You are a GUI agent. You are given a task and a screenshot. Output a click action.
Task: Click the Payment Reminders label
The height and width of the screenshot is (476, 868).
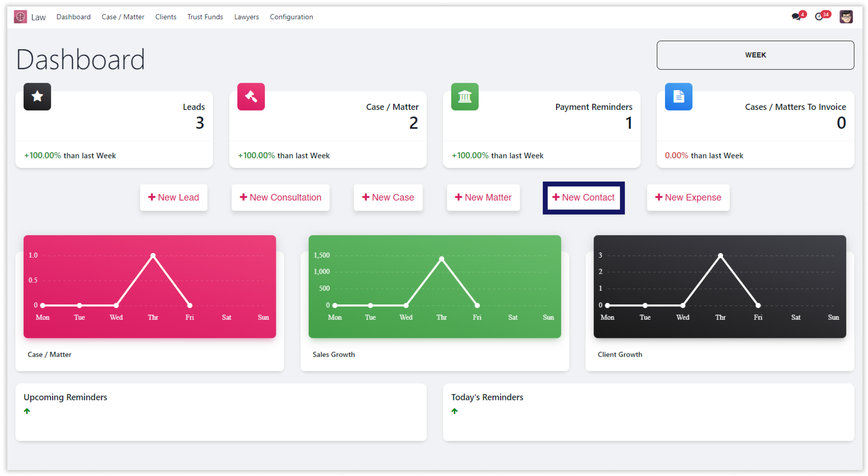pos(593,107)
